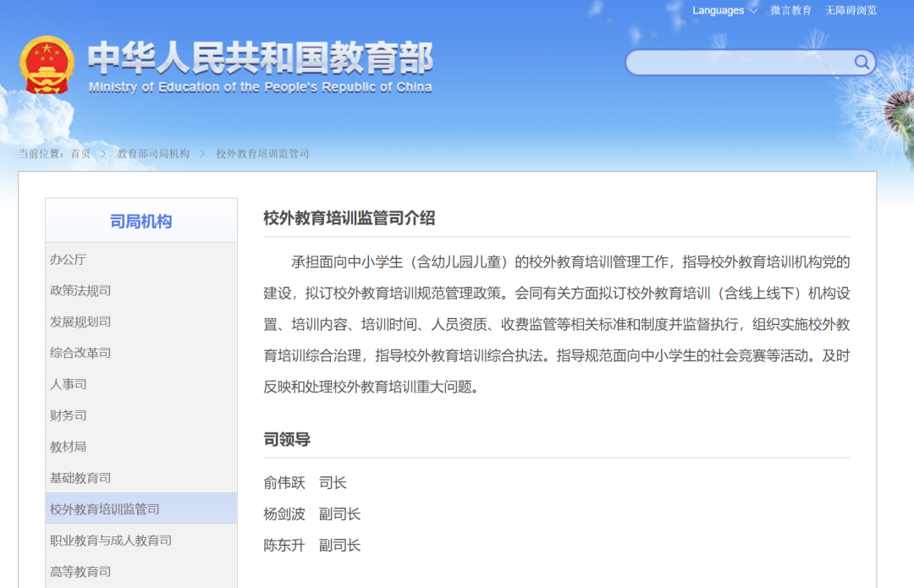Go to 首页 in the breadcrumb

click(80, 154)
